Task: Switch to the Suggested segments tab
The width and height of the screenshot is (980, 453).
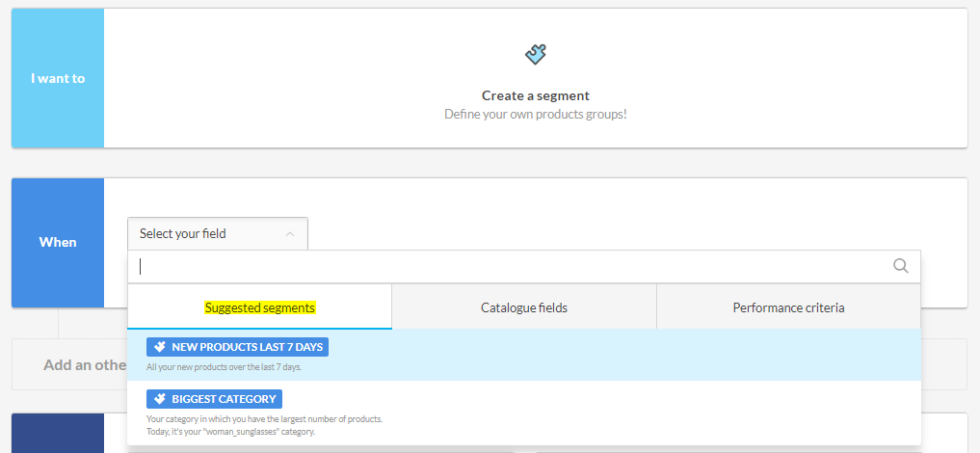Action: tap(259, 307)
